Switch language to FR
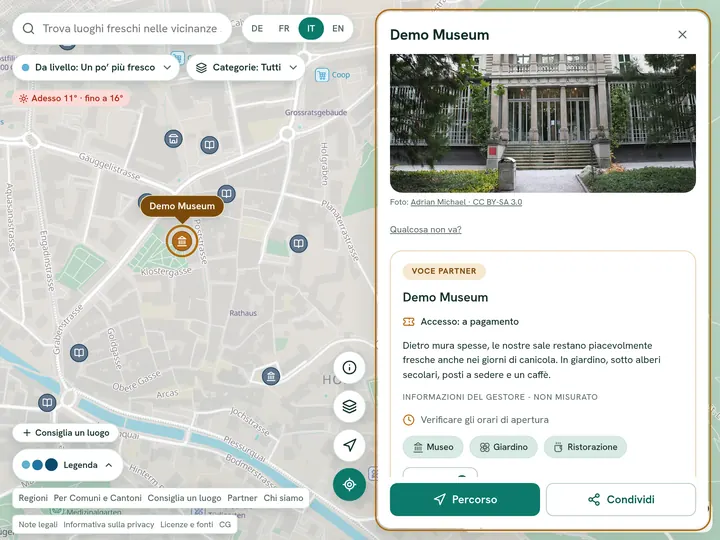This screenshot has height=540, width=720. 284,28
